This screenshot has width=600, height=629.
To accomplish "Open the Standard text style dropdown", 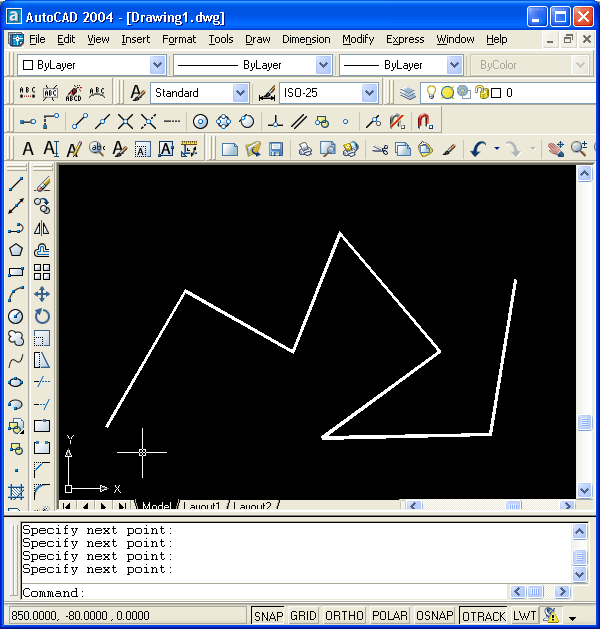I will [x=240, y=93].
